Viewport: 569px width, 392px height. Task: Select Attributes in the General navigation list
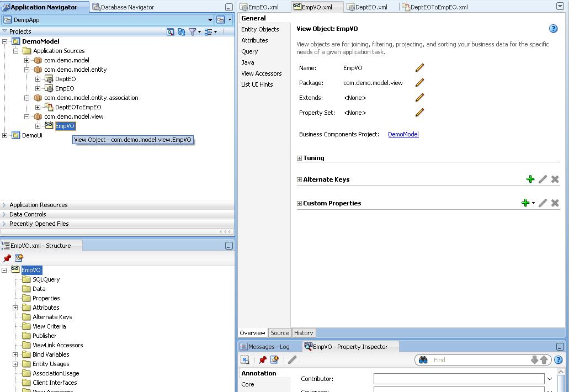[254, 40]
